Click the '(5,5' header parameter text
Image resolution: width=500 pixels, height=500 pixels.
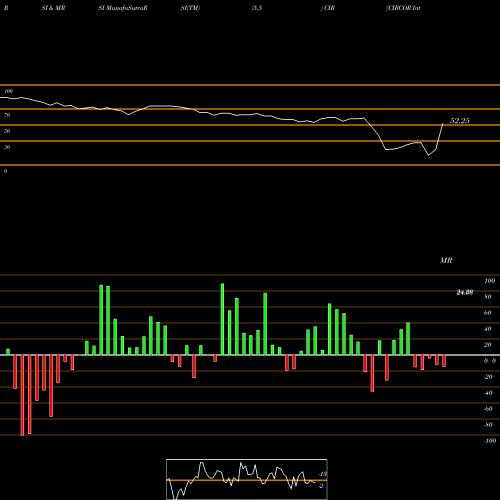257,8
